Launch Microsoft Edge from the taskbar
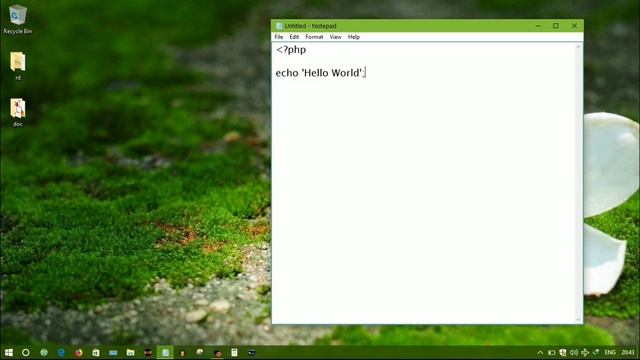 (x=61, y=352)
